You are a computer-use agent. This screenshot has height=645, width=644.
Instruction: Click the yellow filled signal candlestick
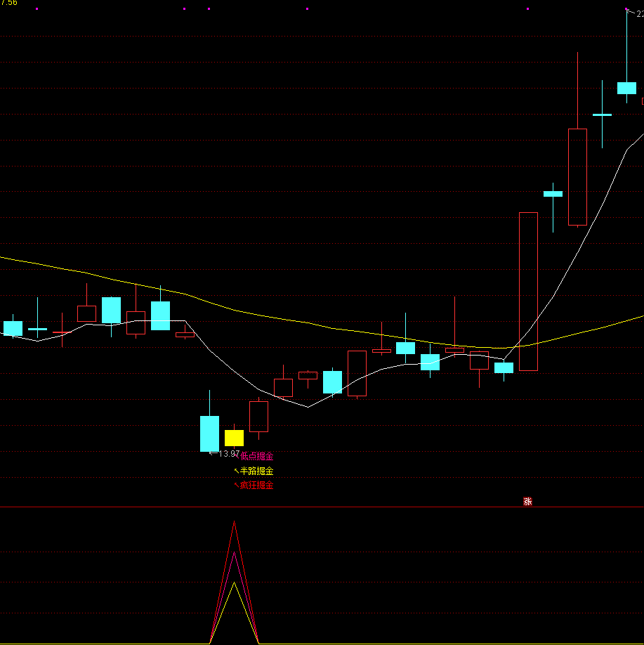[234, 438]
